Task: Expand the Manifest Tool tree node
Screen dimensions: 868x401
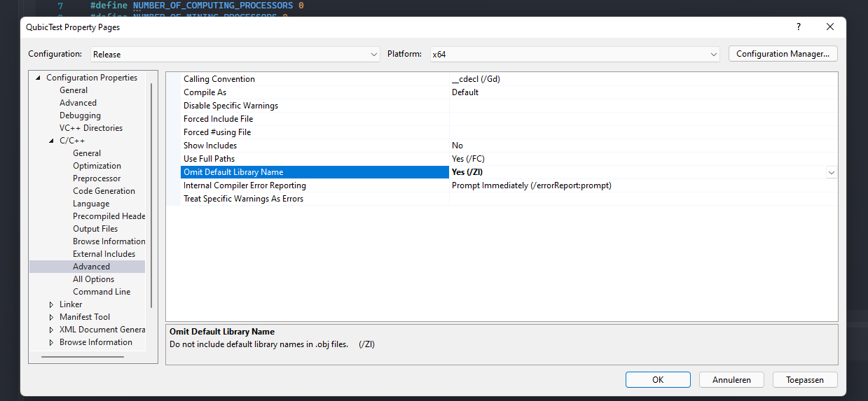Action: [x=51, y=317]
